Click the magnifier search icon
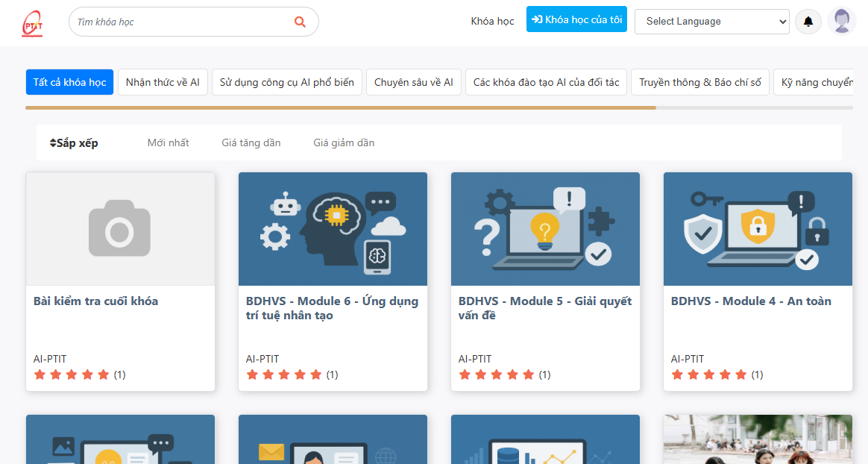868x464 pixels. pos(300,22)
